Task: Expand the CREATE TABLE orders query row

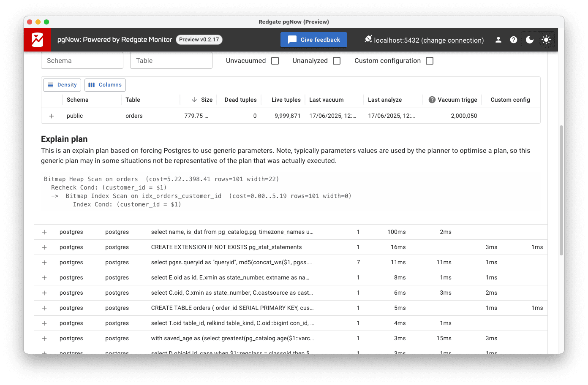Action: click(44, 308)
